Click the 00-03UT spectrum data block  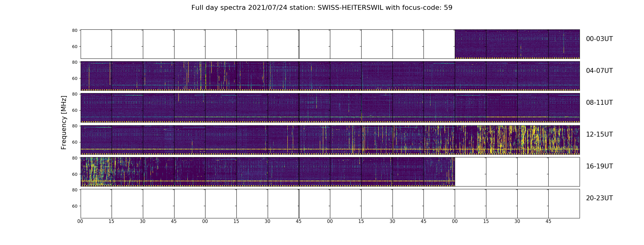pos(517,44)
